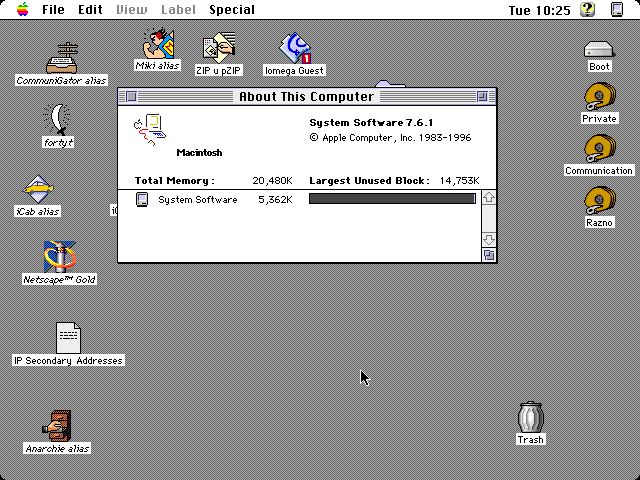Open the Special menu
Screen dimensions: 640x480
point(232,9)
